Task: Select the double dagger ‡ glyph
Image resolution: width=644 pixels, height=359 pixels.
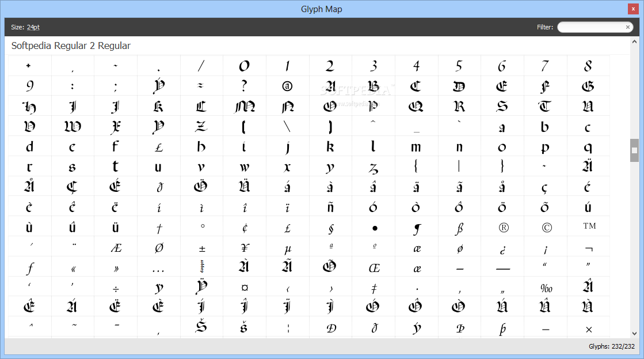Action: point(374,288)
